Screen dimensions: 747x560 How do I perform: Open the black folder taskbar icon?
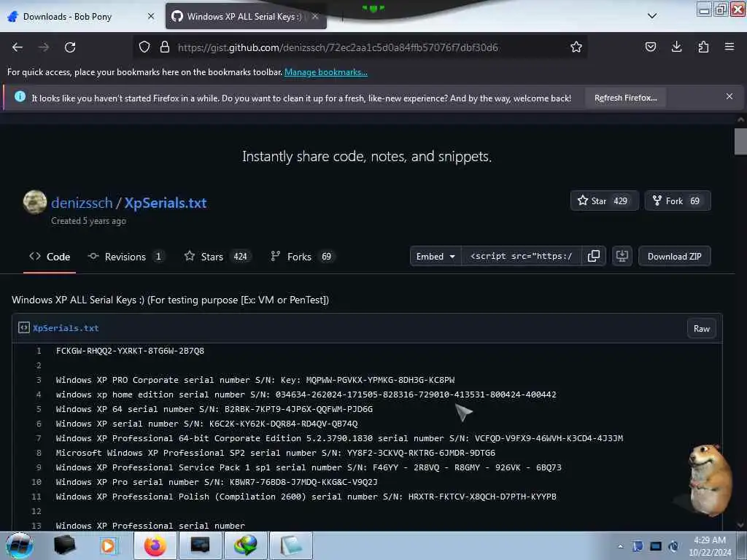pyautogui.click(x=65, y=545)
